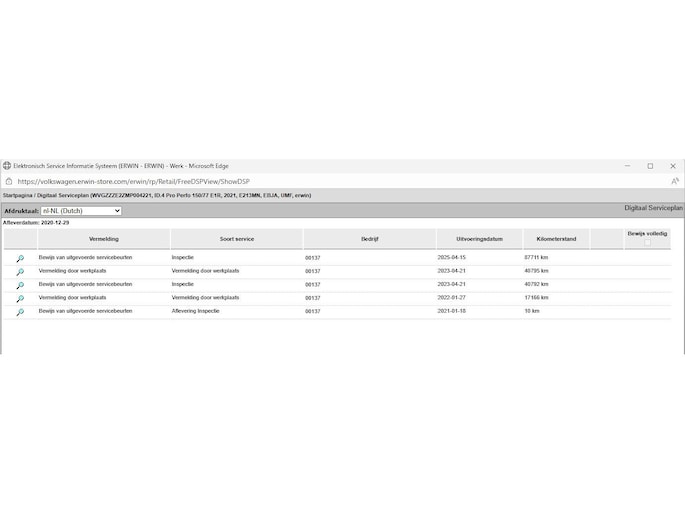The height and width of the screenshot is (514, 685).
Task: Maximize the Edge browser window
Action: pyautogui.click(x=650, y=166)
